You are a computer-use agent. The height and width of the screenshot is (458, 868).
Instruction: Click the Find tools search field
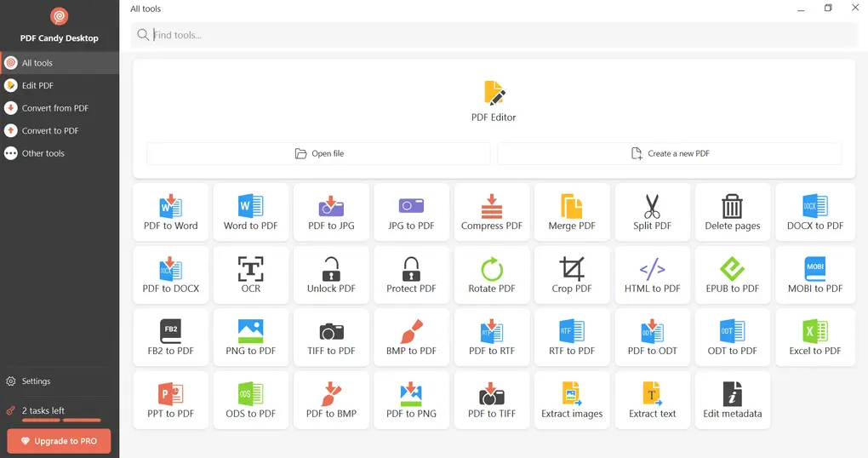click(x=494, y=35)
